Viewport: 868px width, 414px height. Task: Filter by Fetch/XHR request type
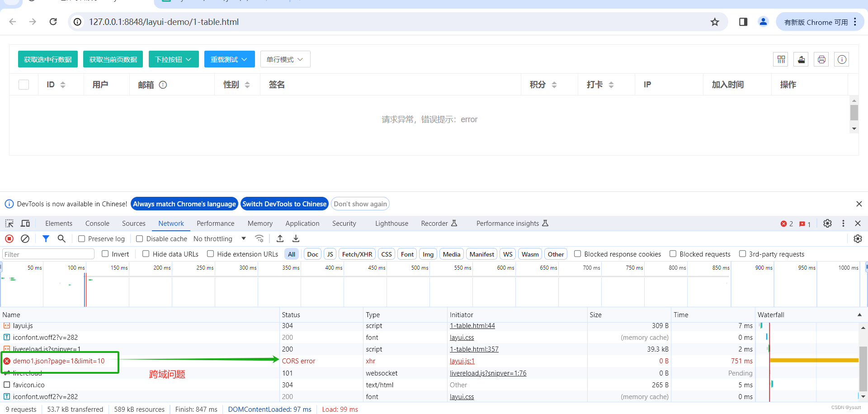(x=357, y=254)
